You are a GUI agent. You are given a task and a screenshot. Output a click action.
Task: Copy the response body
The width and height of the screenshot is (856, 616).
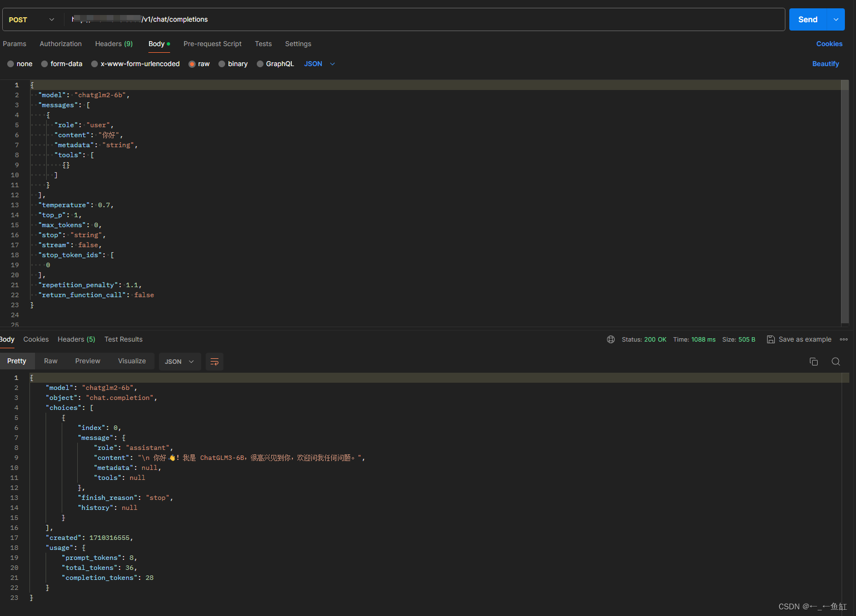(814, 361)
